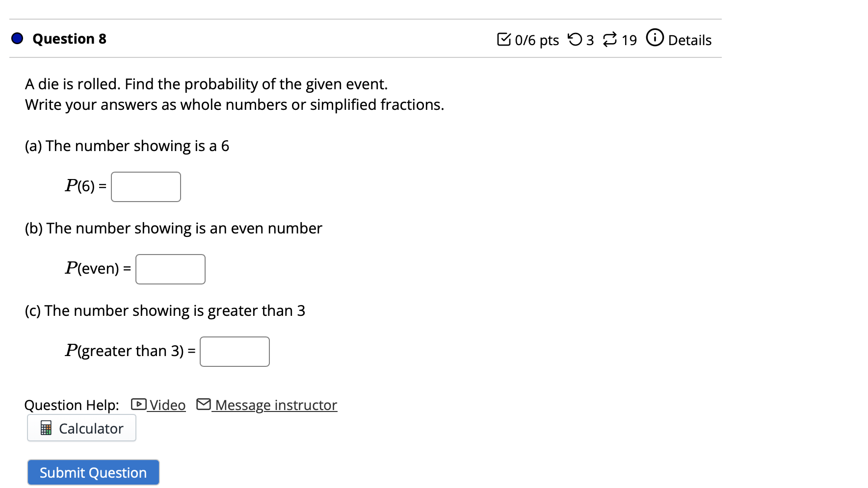The image size is (868, 488).
Task: Click the Message instructor link
Action: coord(275,405)
